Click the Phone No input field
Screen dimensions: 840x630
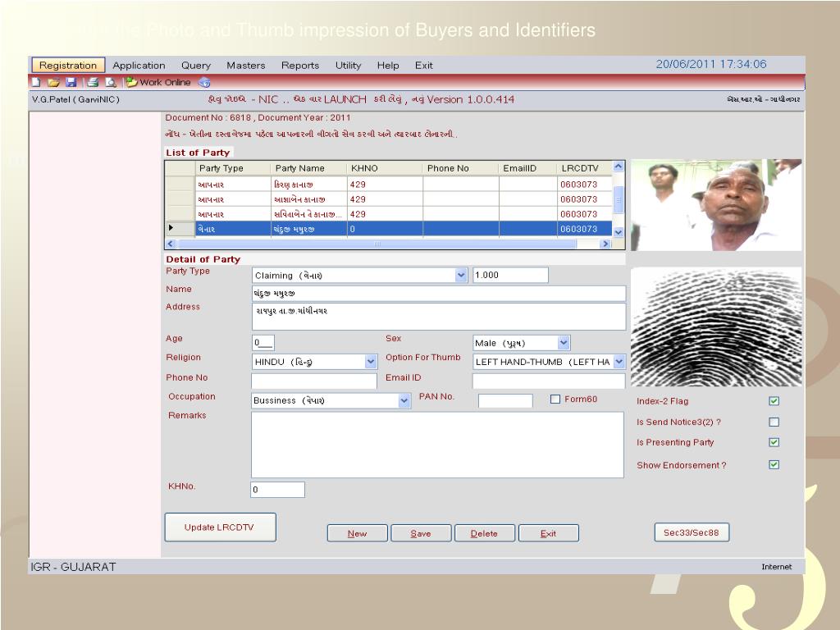click(314, 381)
